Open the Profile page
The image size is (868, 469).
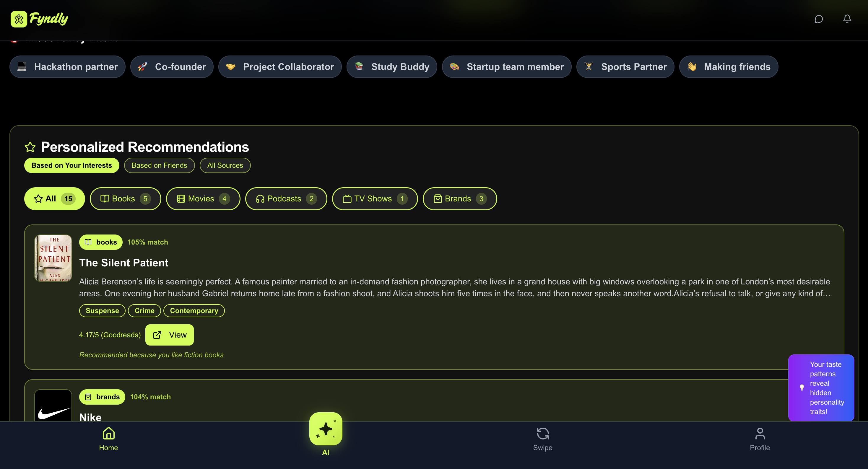760,439
